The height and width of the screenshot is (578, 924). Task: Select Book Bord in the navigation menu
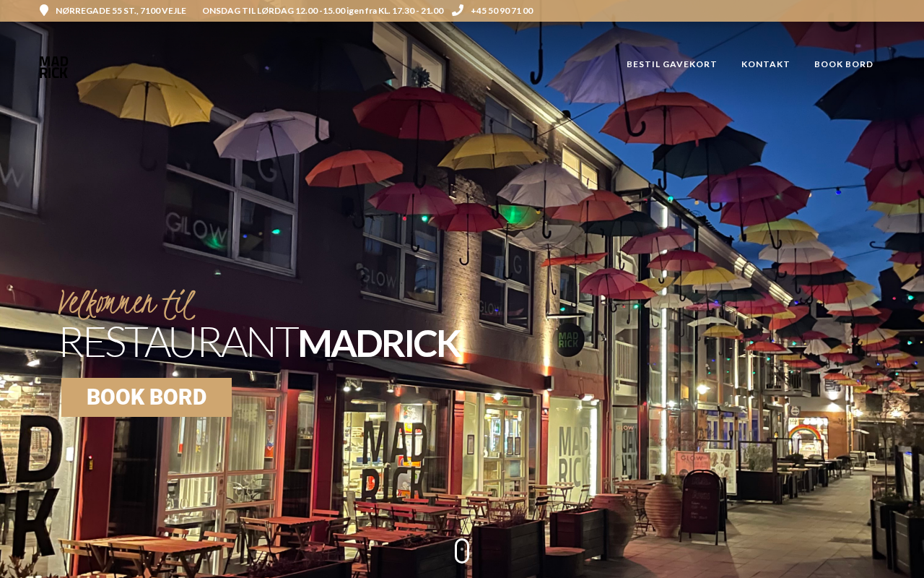pos(844,64)
